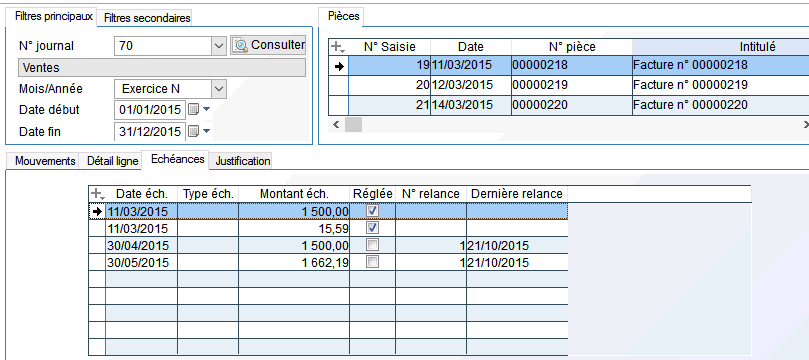Expand the Date début dropdown arrow
The image size is (809, 360).
(206, 109)
